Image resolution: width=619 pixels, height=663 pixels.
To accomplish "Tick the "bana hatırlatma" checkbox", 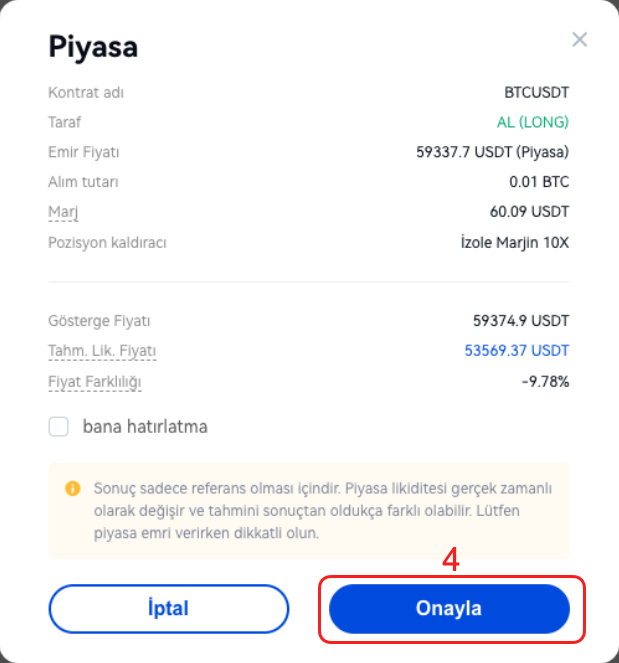I will click(59, 427).
